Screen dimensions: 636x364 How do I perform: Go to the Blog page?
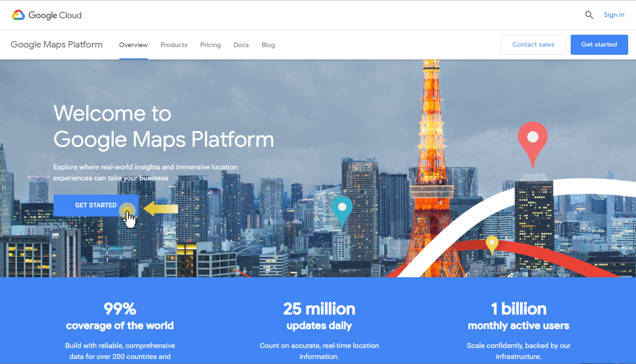[x=268, y=44]
